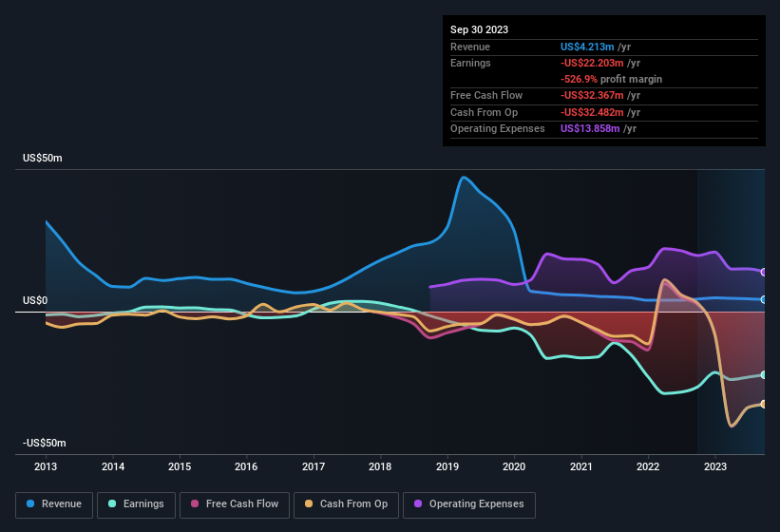Click the Earnings row label in tooltip
The width and height of the screenshot is (780, 532).
tap(470, 63)
